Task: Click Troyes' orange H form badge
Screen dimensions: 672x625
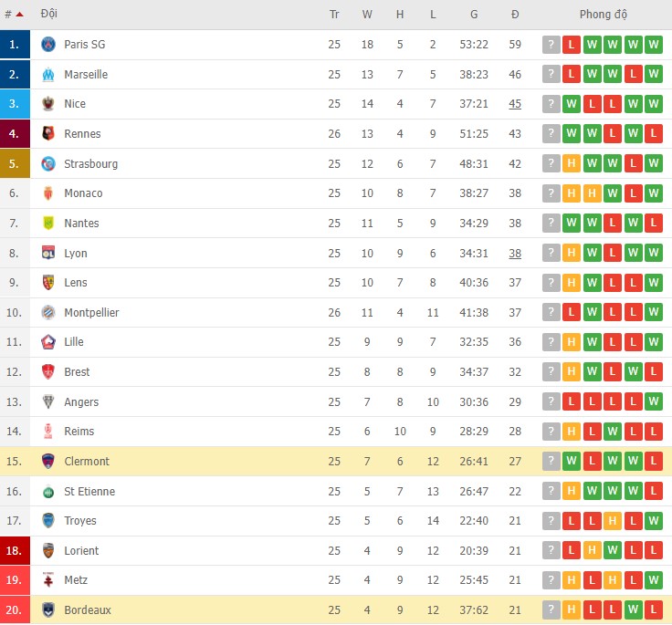Action: click(x=613, y=521)
